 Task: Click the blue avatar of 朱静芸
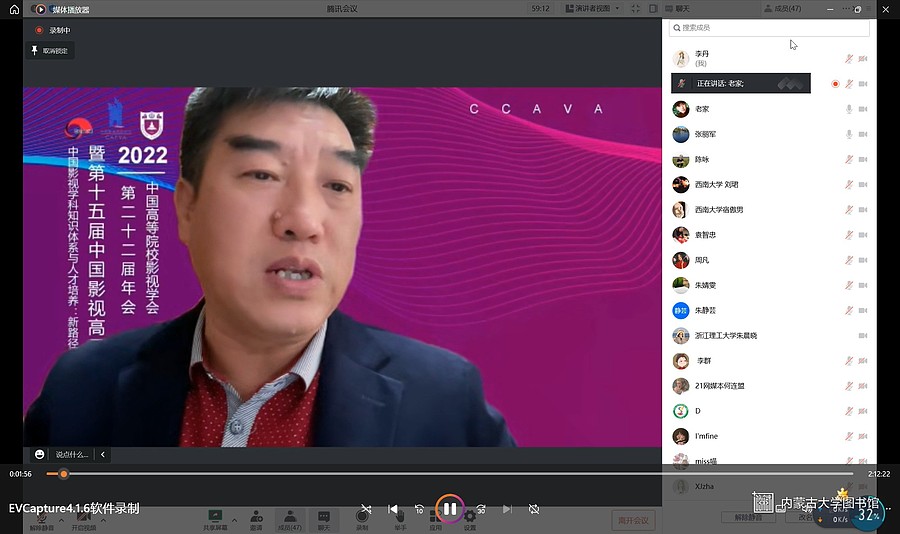681,311
